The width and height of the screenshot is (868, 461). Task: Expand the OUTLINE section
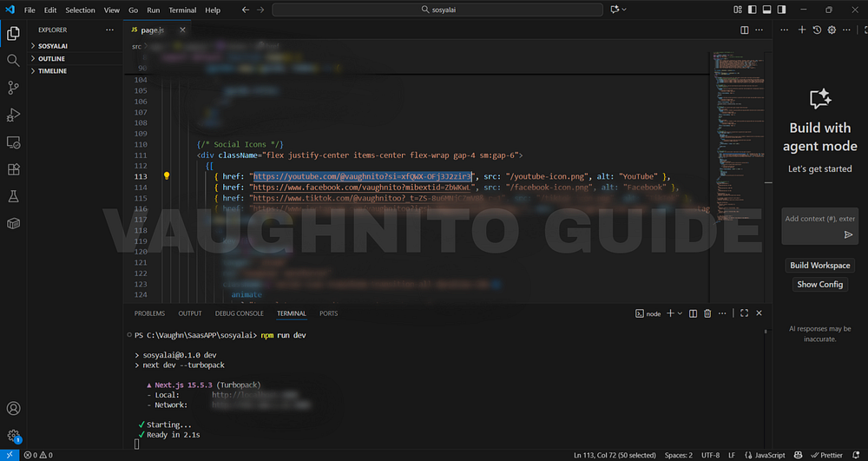(x=75, y=59)
